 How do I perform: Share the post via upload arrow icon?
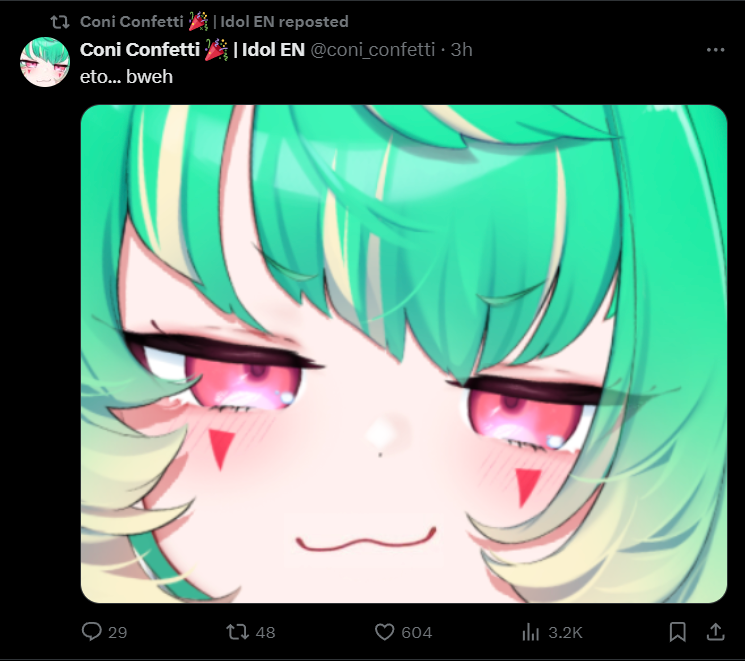point(715,632)
